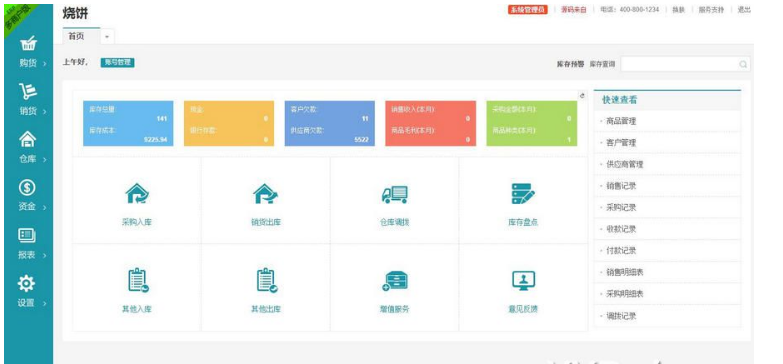783x364 pixels.
Task: Click the 库存盘点 stocktake icon
Action: tap(523, 194)
